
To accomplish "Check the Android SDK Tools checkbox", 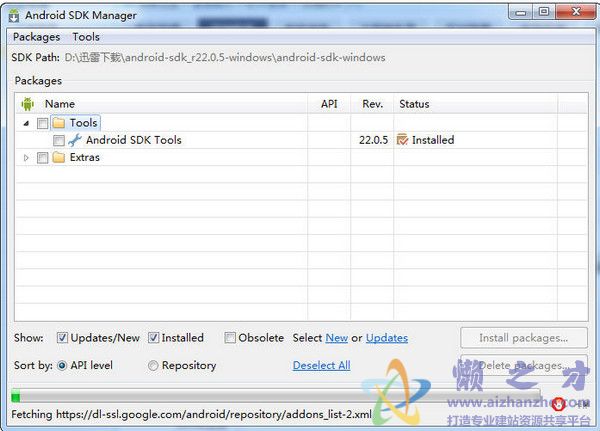I will coord(59,140).
